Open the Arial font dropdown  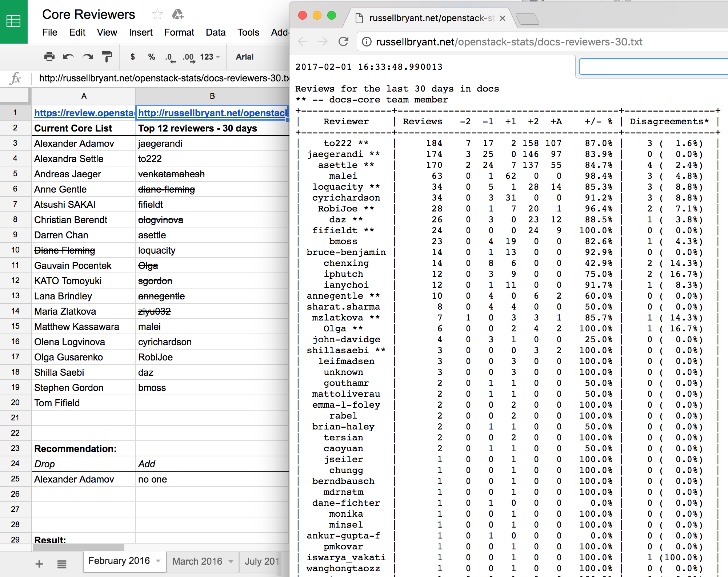244,57
